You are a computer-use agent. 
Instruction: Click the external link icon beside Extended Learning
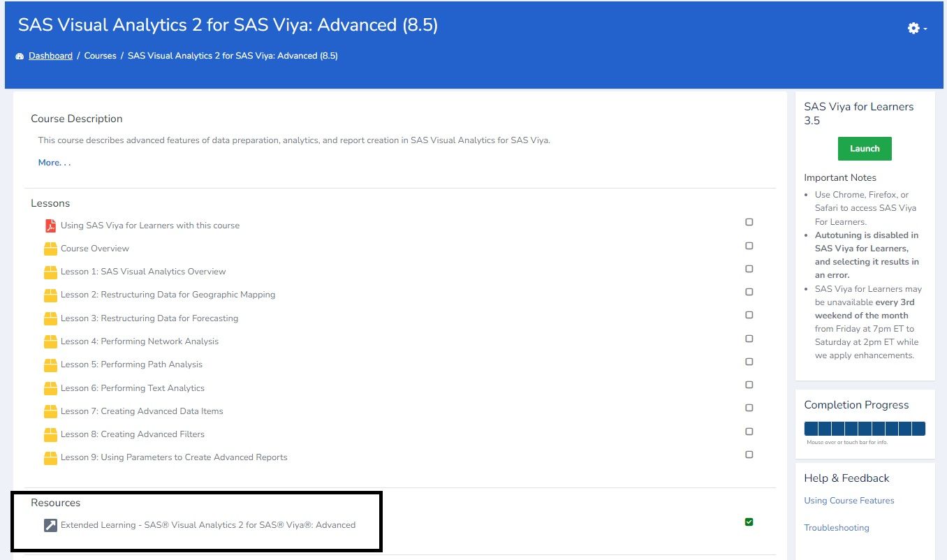click(50, 524)
